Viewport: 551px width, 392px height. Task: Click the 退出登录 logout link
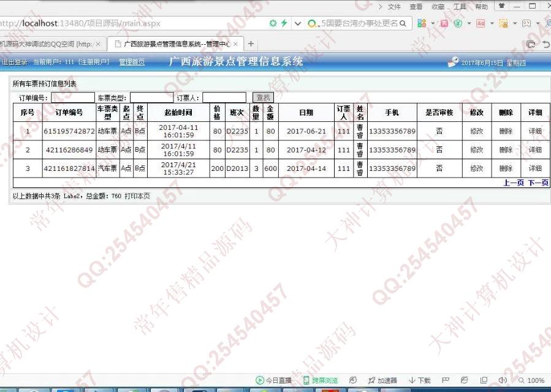(14, 62)
